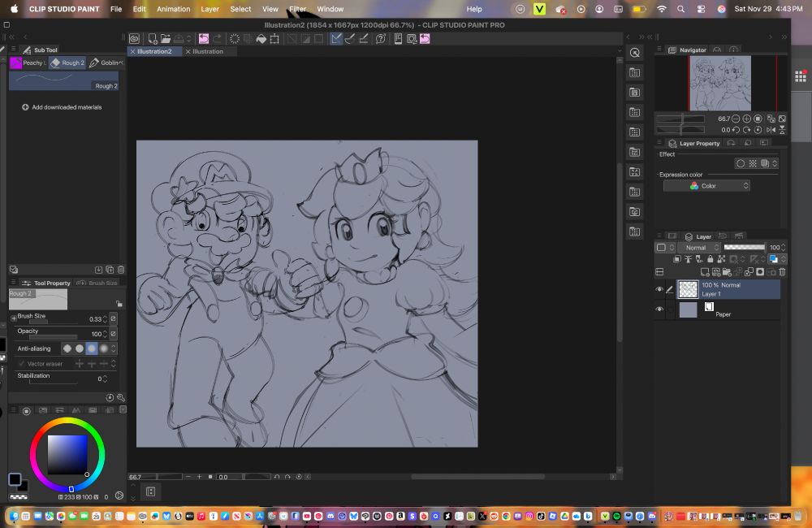Hide the Paper layer eye icon
Screen dimensions: 812x528
(x=659, y=309)
